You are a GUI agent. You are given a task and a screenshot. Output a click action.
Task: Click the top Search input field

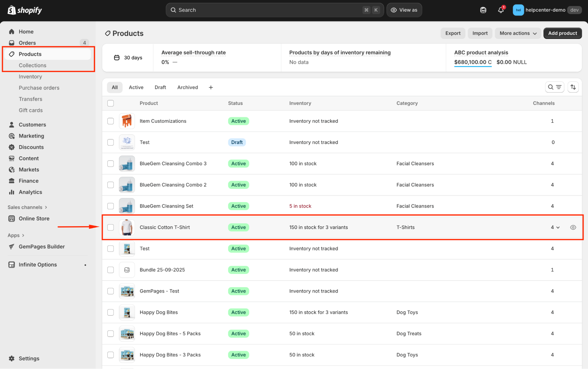point(265,10)
